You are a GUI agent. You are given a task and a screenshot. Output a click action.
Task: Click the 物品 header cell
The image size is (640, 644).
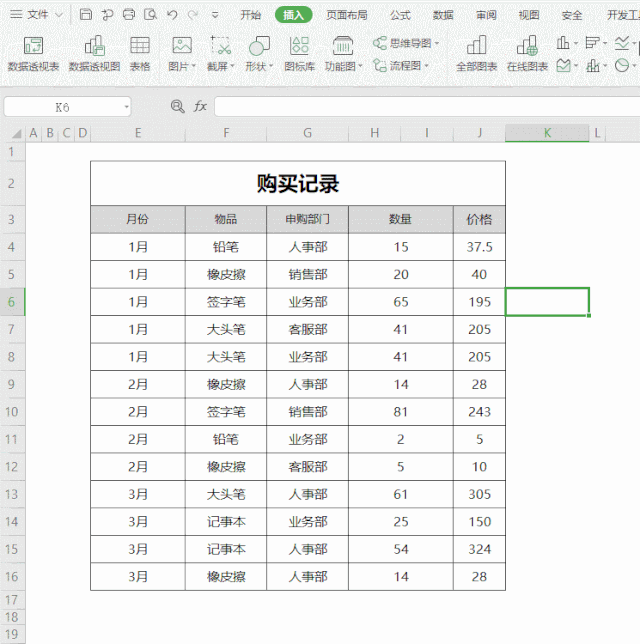226,219
